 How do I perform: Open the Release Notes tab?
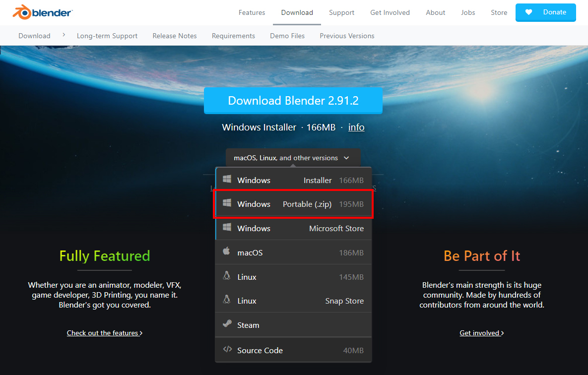(x=175, y=36)
